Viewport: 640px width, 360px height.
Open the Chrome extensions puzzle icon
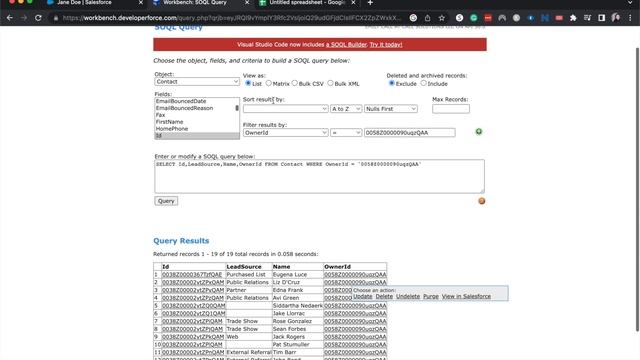coord(573,18)
